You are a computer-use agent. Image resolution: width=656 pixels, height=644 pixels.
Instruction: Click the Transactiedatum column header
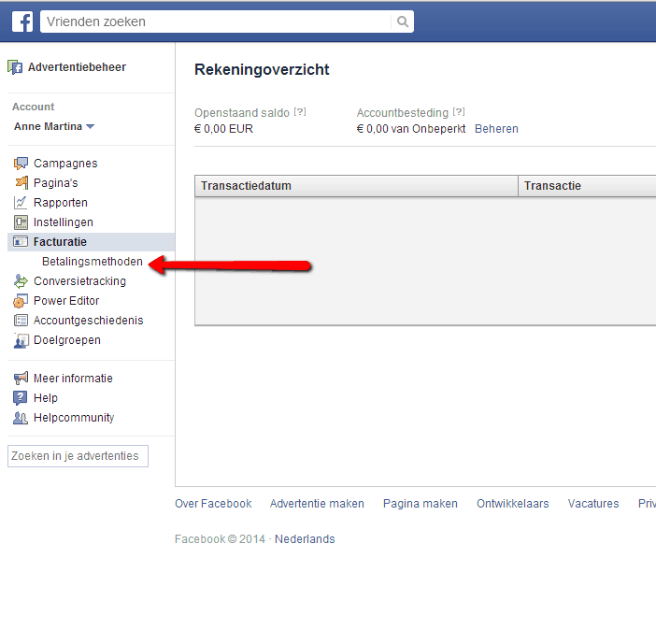coord(356,186)
